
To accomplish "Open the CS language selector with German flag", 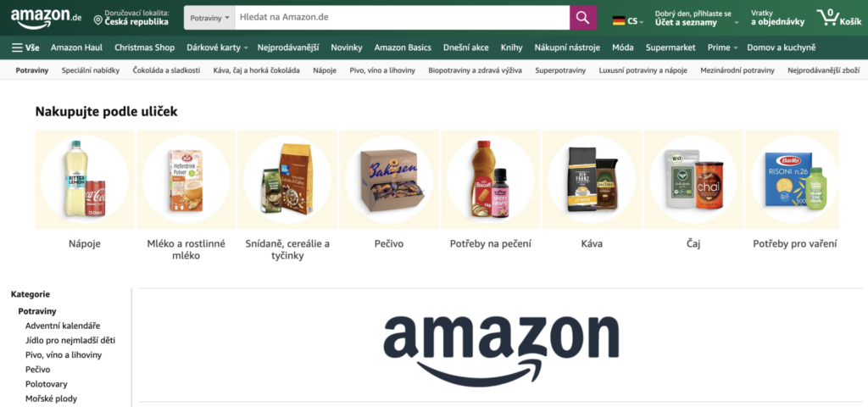I will [x=628, y=21].
